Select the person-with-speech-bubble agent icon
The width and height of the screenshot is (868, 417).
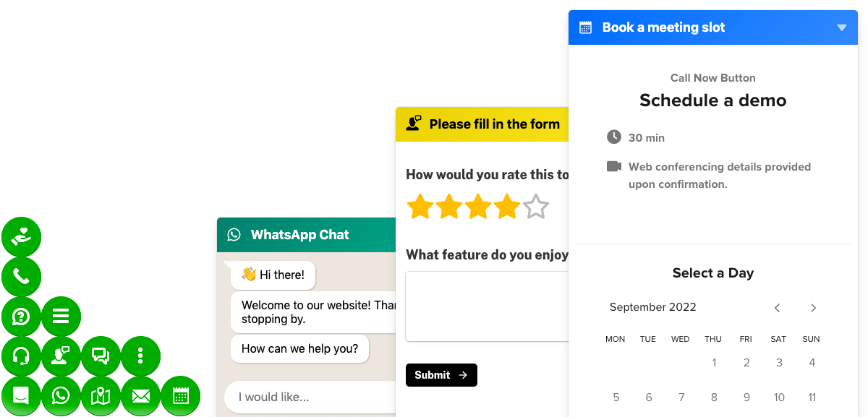pyautogui.click(x=61, y=356)
